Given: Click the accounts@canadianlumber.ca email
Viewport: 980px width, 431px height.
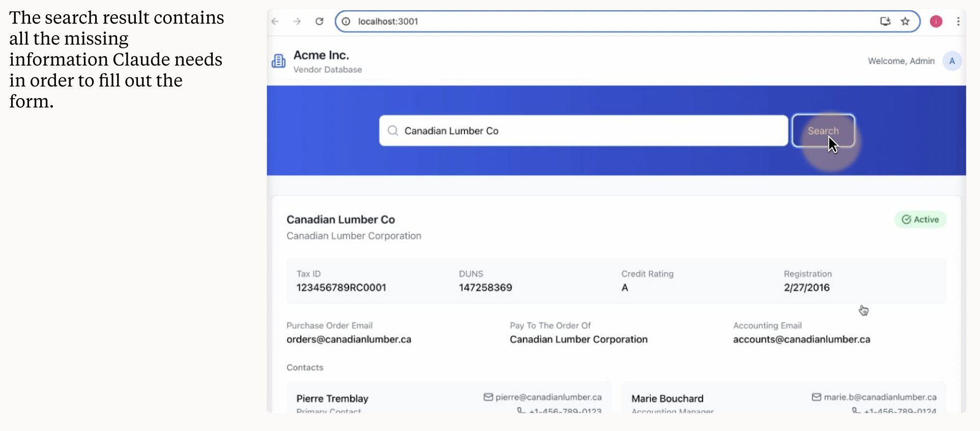Looking at the screenshot, I should pos(801,340).
